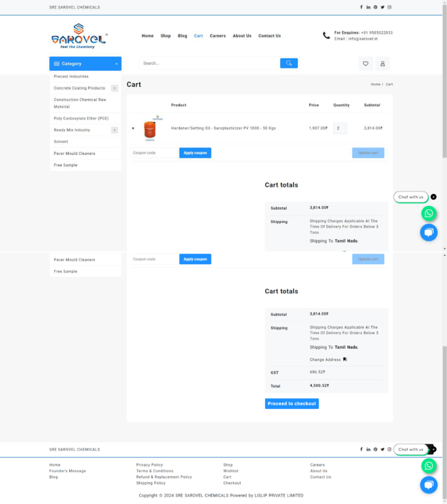This screenshot has width=447, height=504.
Task: Open Shop in main navigation
Action: (165, 35)
